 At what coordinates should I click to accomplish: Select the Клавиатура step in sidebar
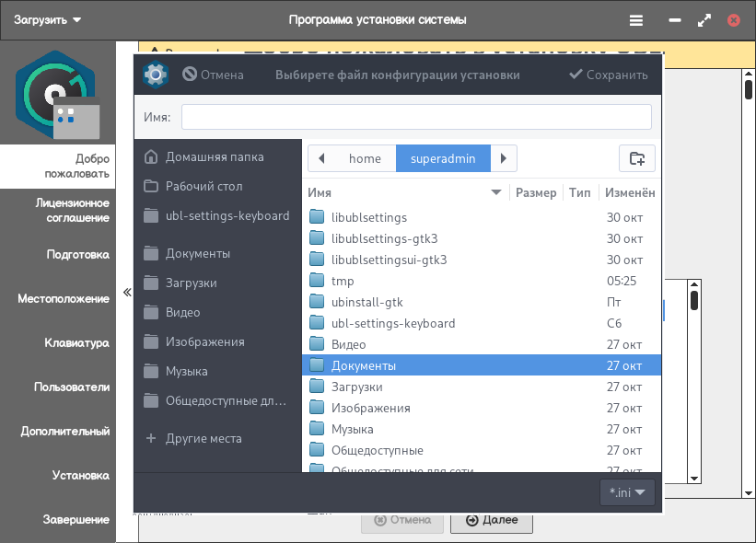77,343
